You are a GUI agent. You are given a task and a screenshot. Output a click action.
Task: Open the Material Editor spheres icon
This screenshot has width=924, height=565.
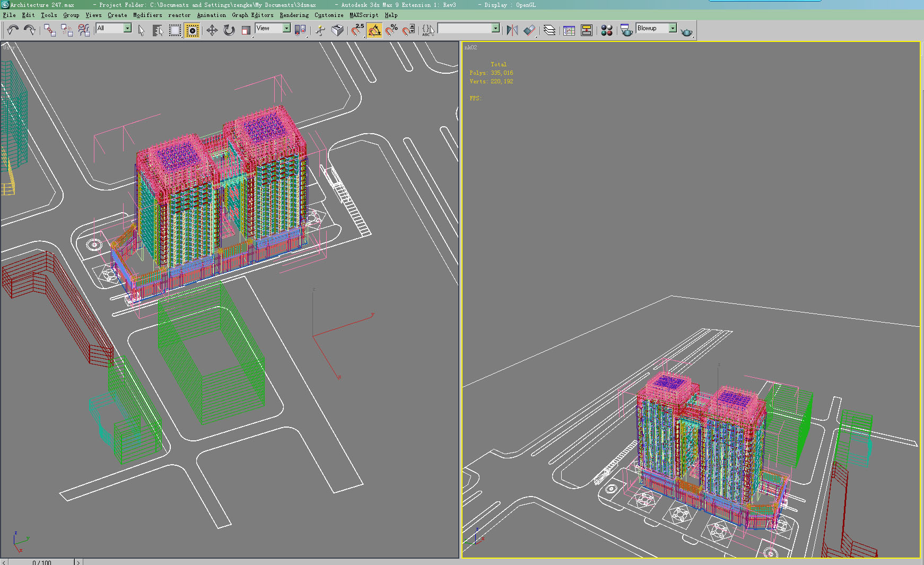[607, 30]
